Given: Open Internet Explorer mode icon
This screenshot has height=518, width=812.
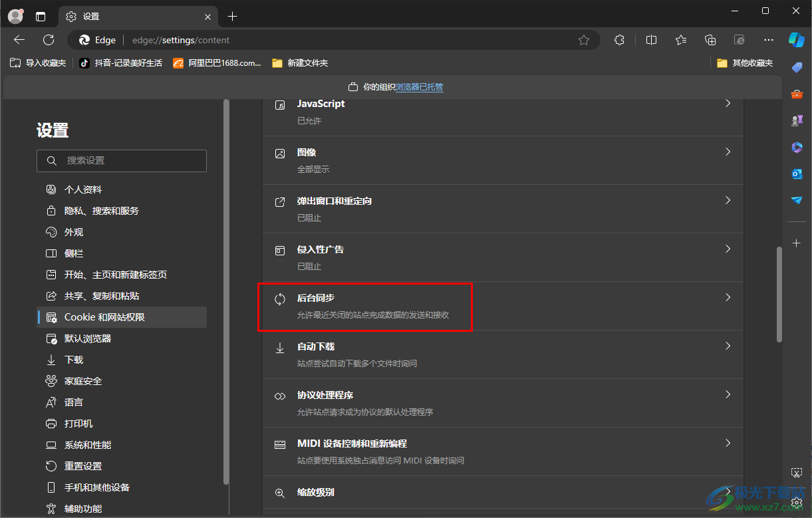Looking at the screenshot, I should (x=740, y=40).
